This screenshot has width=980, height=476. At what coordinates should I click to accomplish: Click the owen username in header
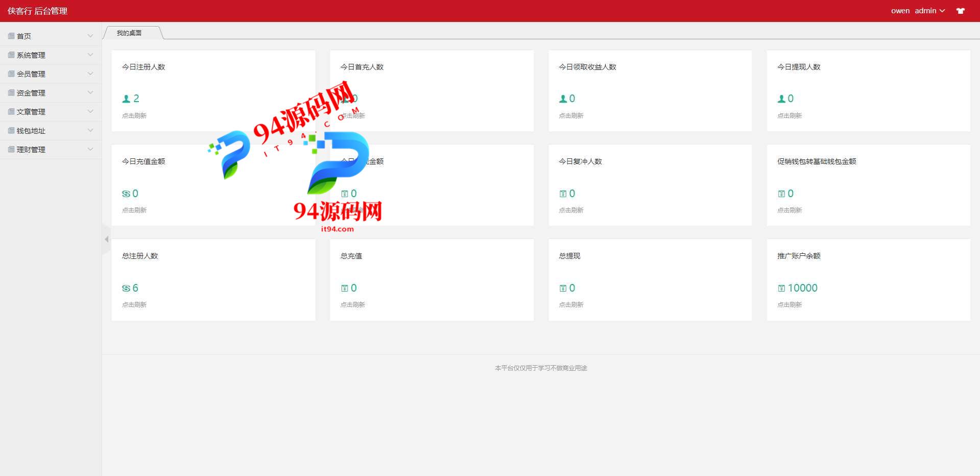point(900,11)
